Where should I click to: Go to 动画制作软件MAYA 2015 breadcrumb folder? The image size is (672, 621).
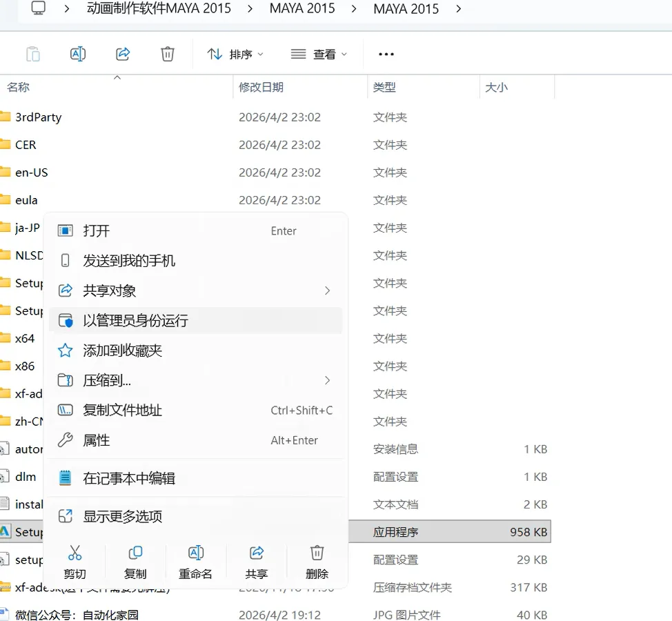point(159,8)
